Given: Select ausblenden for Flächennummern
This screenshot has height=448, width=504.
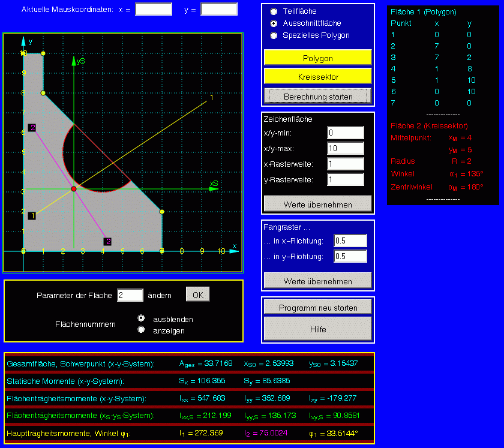Looking at the screenshot, I should [142, 318].
